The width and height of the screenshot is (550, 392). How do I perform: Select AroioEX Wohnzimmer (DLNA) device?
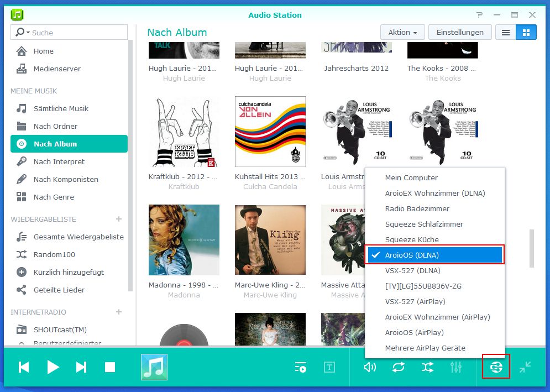click(x=435, y=194)
